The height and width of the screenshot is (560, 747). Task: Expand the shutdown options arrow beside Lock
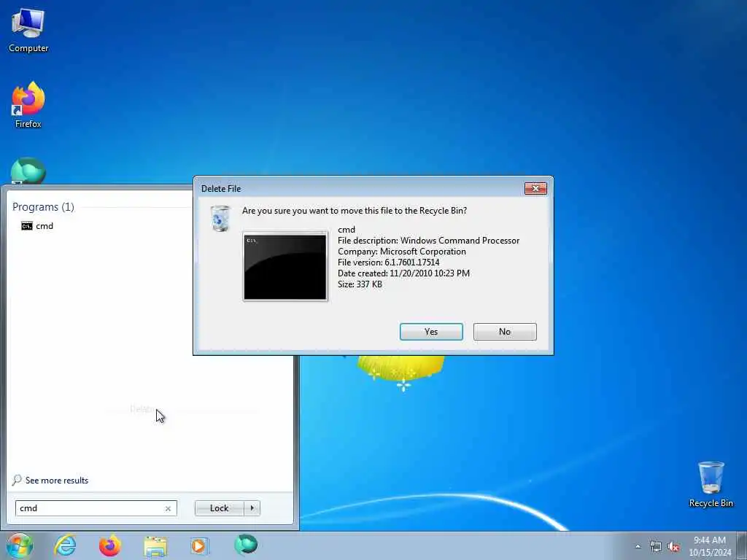coord(252,508)
